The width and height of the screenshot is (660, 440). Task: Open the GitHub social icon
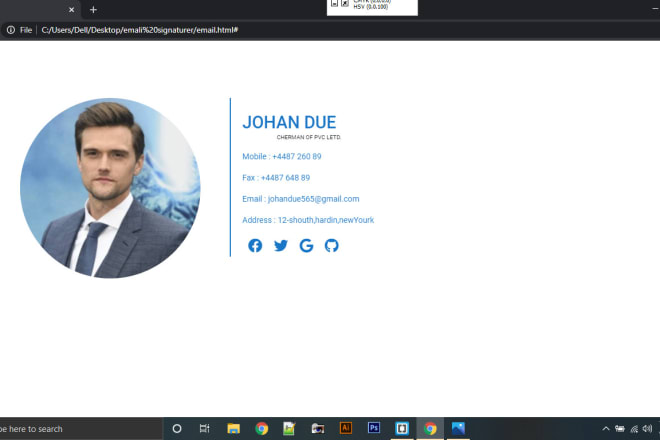332,245
